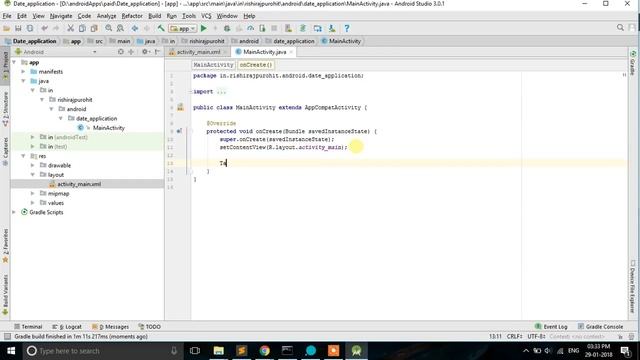Click the green Run app button
The height and width of the screenshot is (360, 640).
point(204,28)
